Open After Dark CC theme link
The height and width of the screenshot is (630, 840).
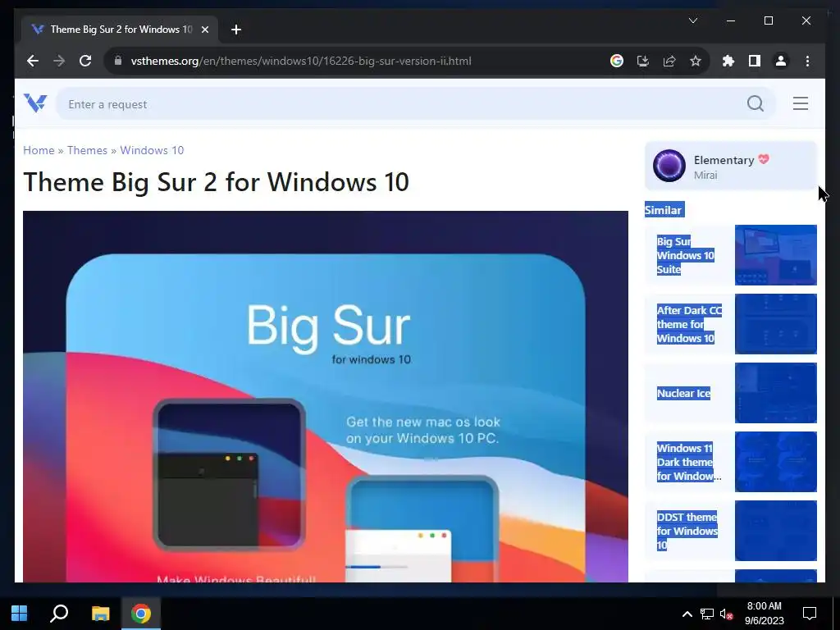(x=689, y=324)
